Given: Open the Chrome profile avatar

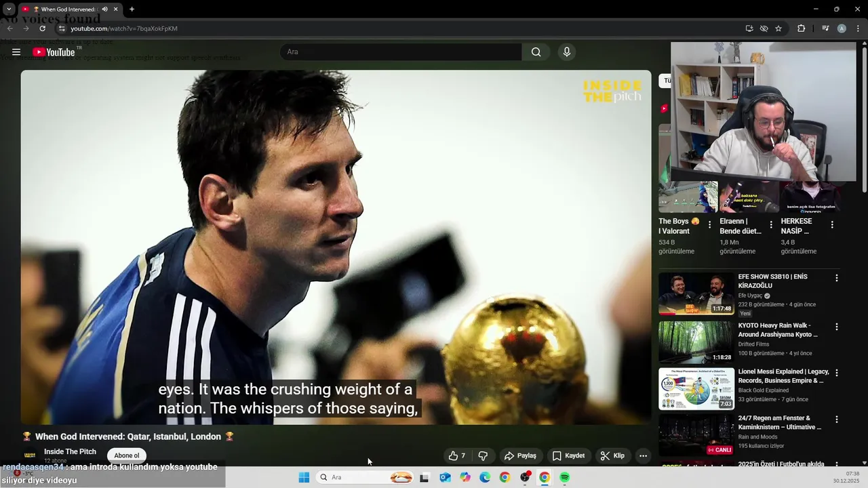Looking at the screenshot, I should (x=842, y=28).
